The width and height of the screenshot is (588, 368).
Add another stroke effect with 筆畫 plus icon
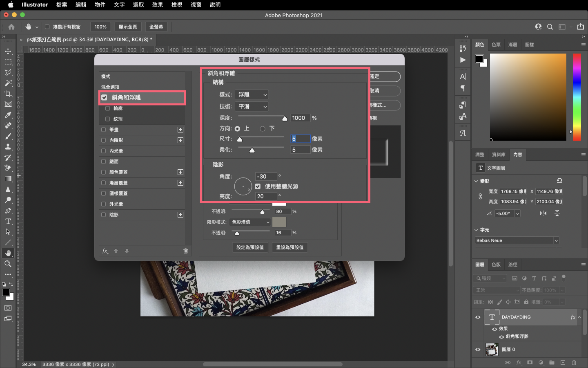180,130
